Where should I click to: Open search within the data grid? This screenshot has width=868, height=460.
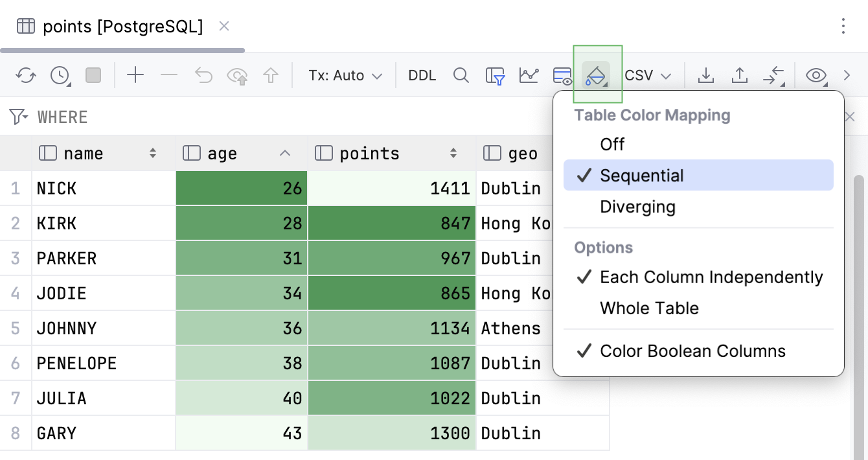coord(461,75)
